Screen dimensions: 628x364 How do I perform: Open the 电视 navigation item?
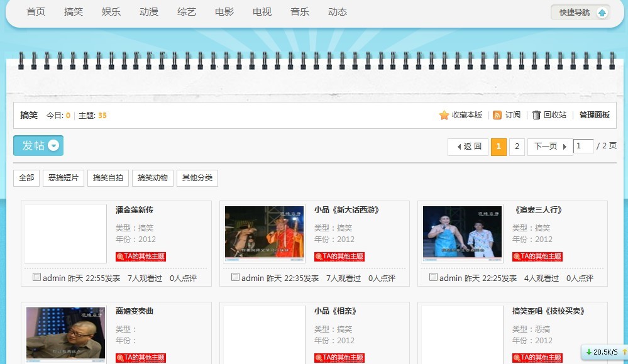[x=262, y=12]
